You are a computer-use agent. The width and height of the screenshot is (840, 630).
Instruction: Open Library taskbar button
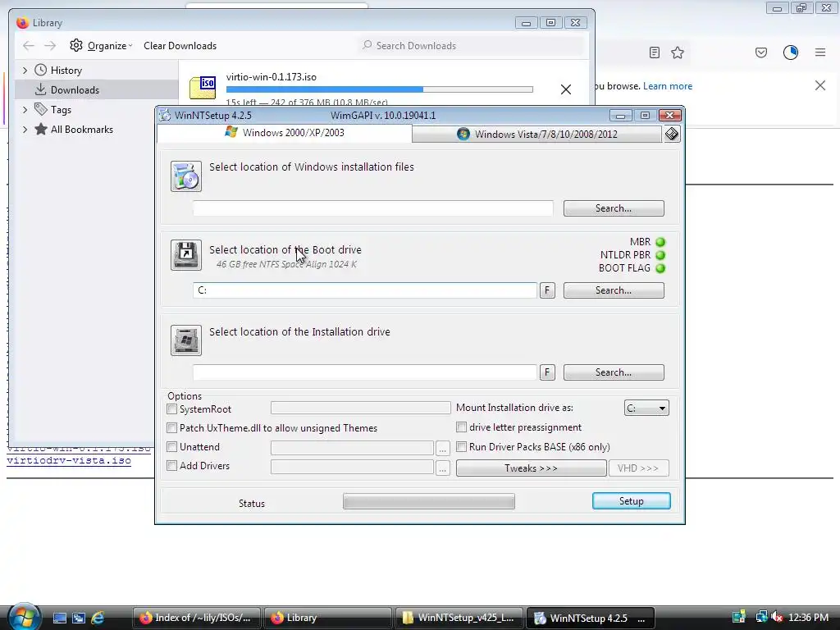point(327,618)
